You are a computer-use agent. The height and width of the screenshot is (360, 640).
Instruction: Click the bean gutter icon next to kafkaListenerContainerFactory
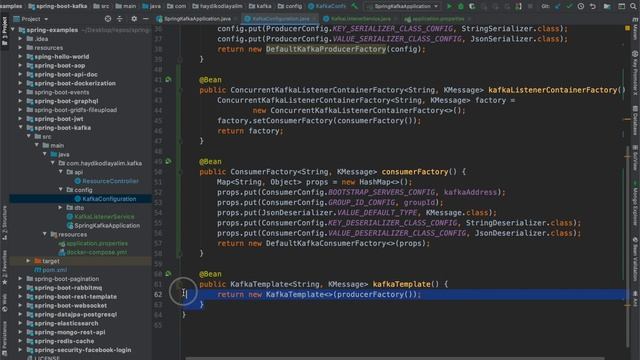point(168,80)
